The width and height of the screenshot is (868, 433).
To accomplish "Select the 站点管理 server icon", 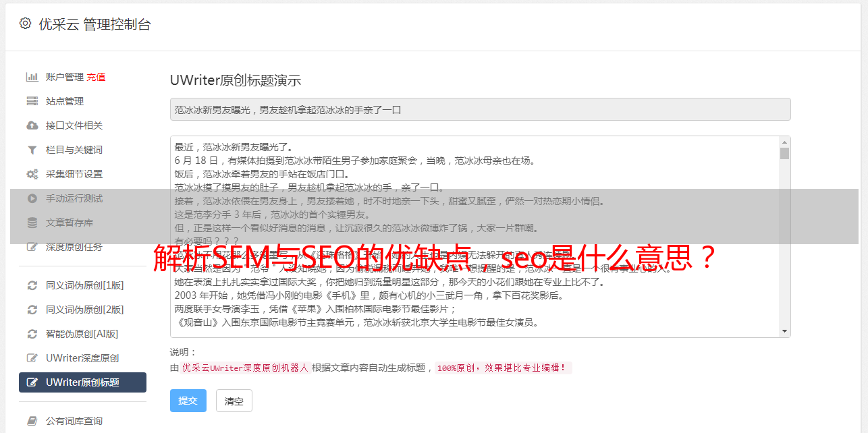I will [32, 101].
